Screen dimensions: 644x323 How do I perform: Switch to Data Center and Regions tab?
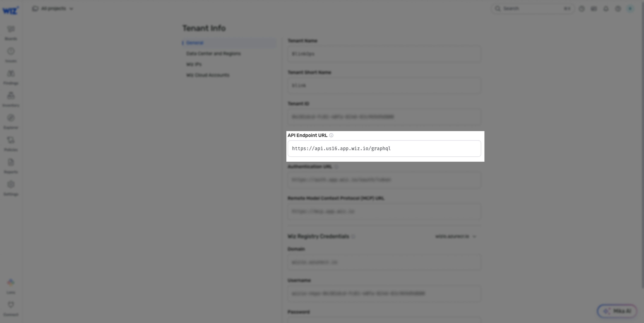(x=213, y=54)
